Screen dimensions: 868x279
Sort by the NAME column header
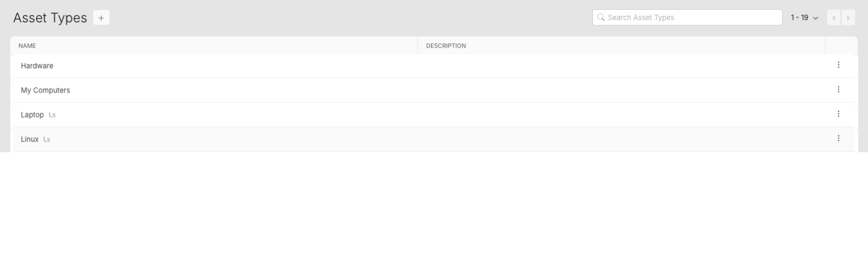tap(27, 46)
